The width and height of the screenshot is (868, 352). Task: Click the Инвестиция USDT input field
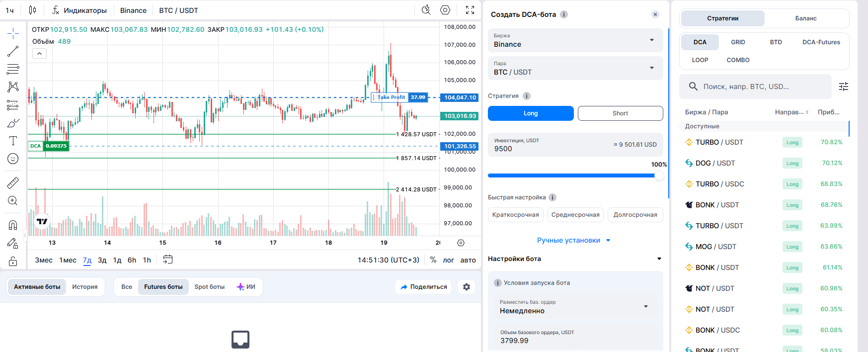[575, 145]
